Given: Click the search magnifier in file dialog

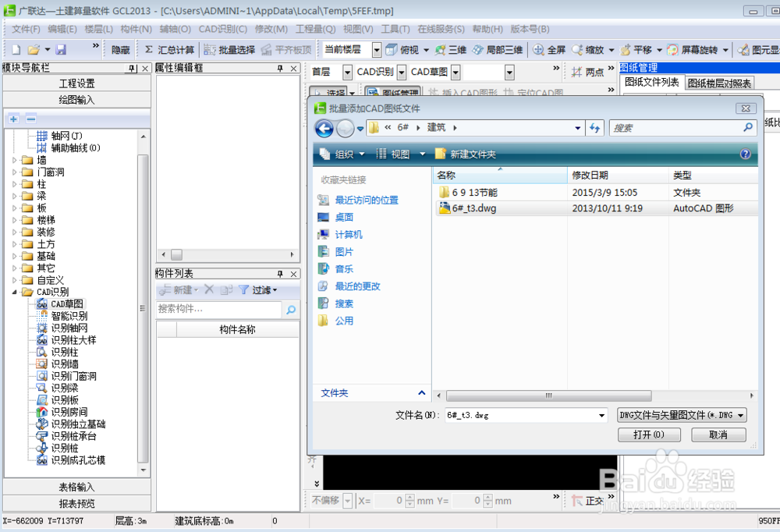Looking at the screenshot, I should (x=748, y=128).
